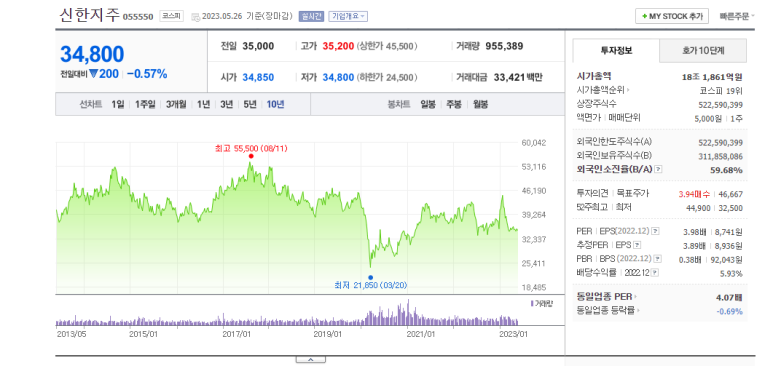Select the 10년 line chart period
This screenshot has height=366, width=773.
pyautogui.click(x=275, y=105)
